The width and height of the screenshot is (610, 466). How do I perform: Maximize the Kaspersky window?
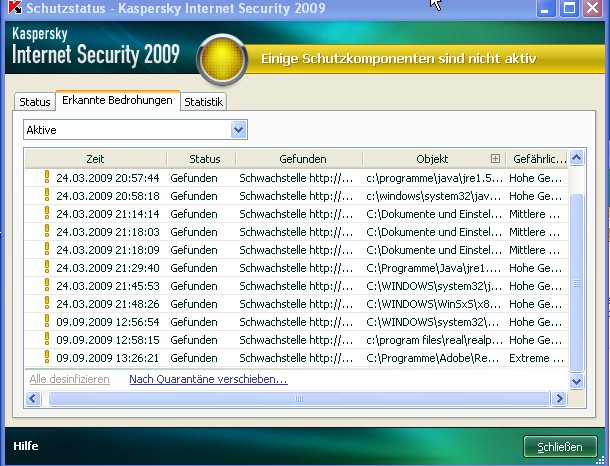tap(569, 8)
